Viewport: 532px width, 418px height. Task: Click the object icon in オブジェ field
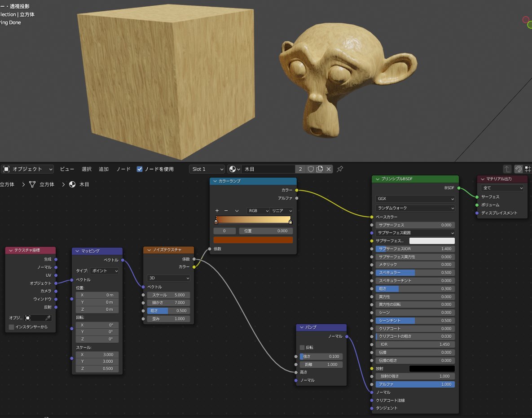point(28,318)
